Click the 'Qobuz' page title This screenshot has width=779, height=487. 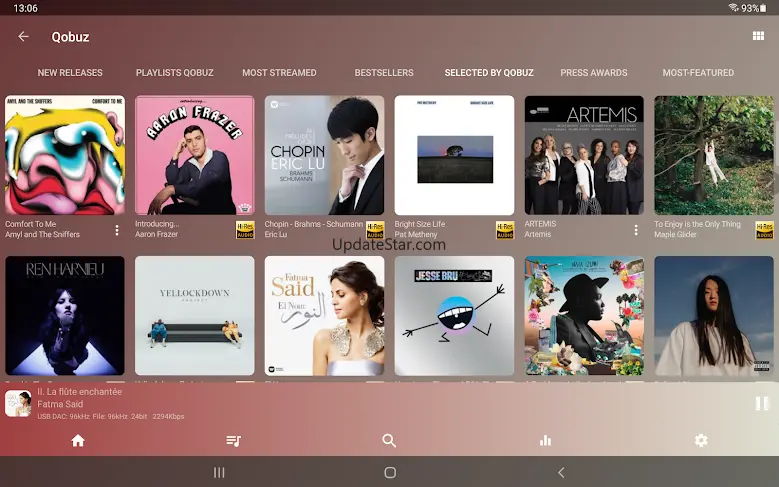pos(70,37)
